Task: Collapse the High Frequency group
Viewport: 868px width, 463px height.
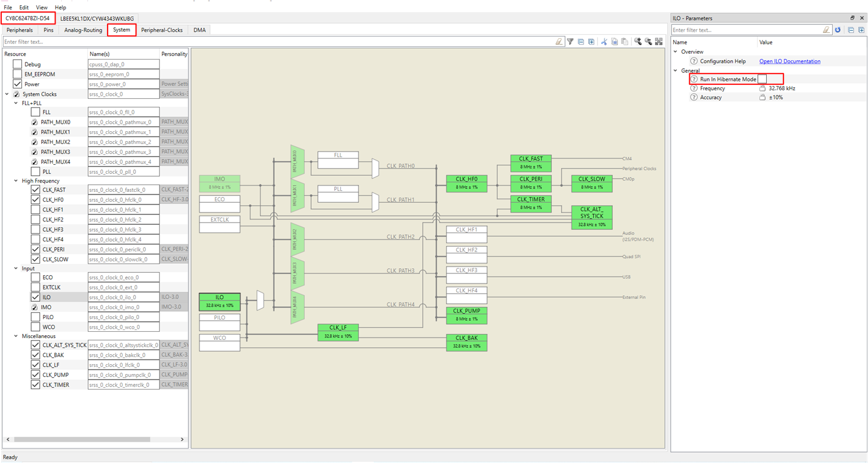Action: pos(16,181)
